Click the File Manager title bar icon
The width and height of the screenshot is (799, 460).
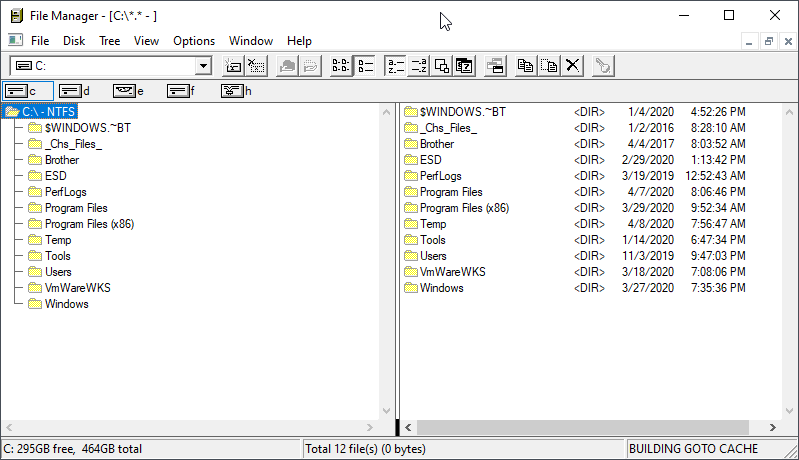pyautogui.click(x=17, y=16)
